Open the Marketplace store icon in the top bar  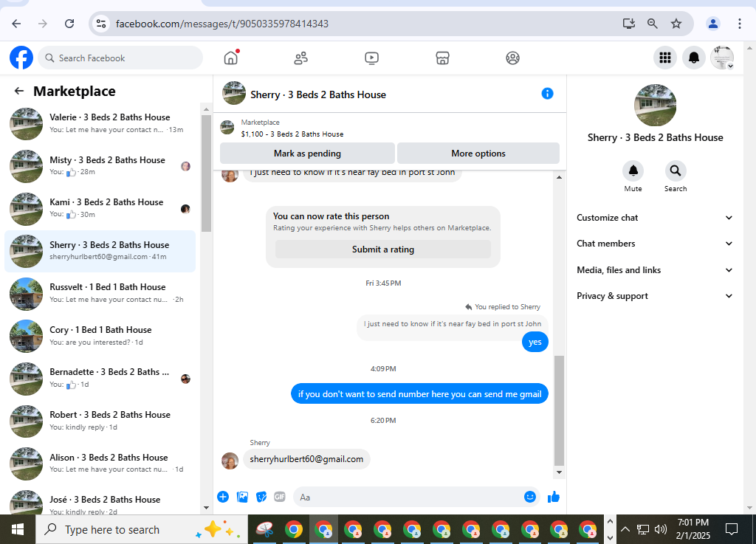tap(442, 58)
